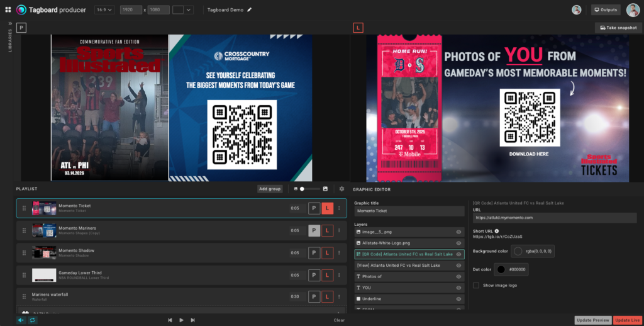Screen dimensions: 644x326
Task: Hide the Allstate-White-Logo.png layer
Action: click(x=458, y=243)
